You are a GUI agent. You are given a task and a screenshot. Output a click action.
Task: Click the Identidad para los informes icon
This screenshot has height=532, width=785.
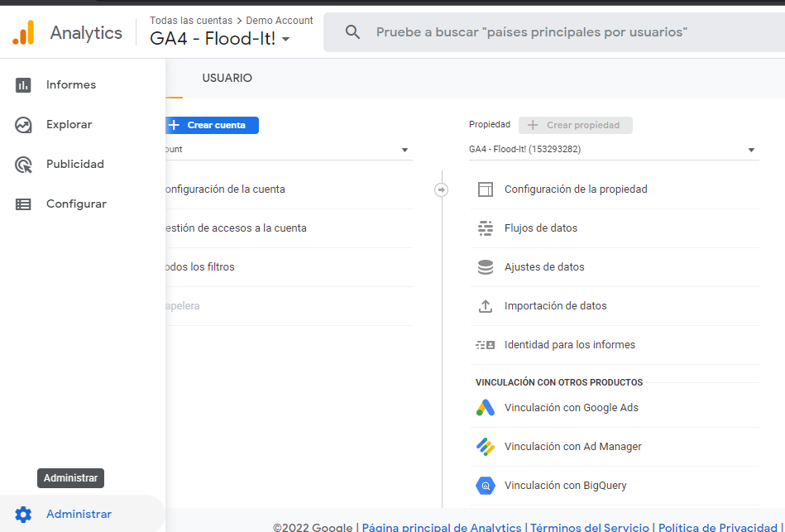[485, 345]
